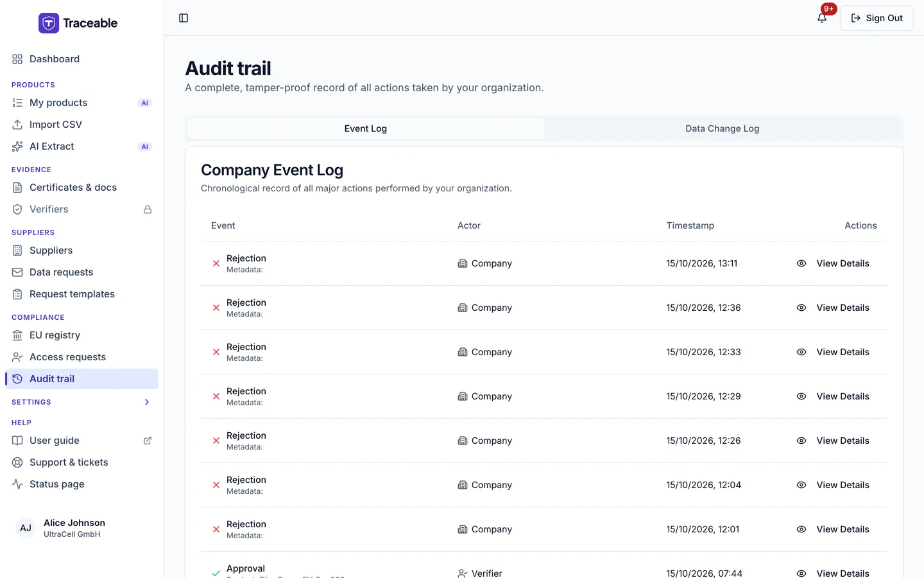This screenshot has width=924, height=578.
Task: Click the User guide external link icon
Action: tap(148, 441)
